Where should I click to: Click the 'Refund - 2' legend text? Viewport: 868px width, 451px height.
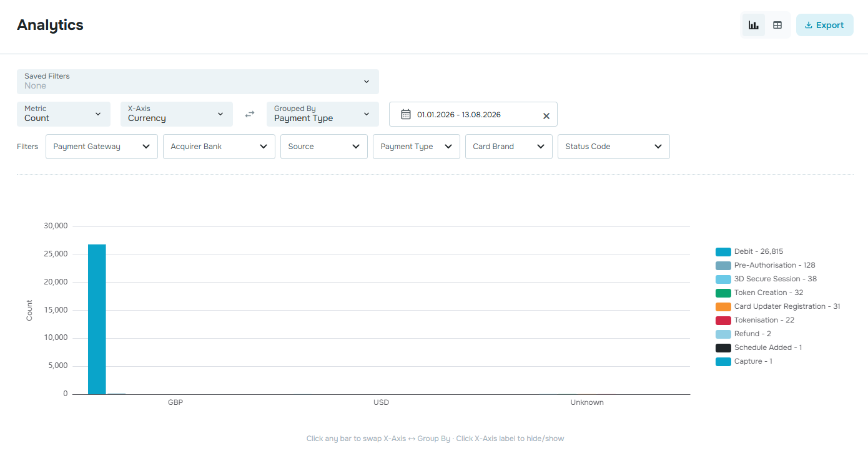tap(752, 334)
